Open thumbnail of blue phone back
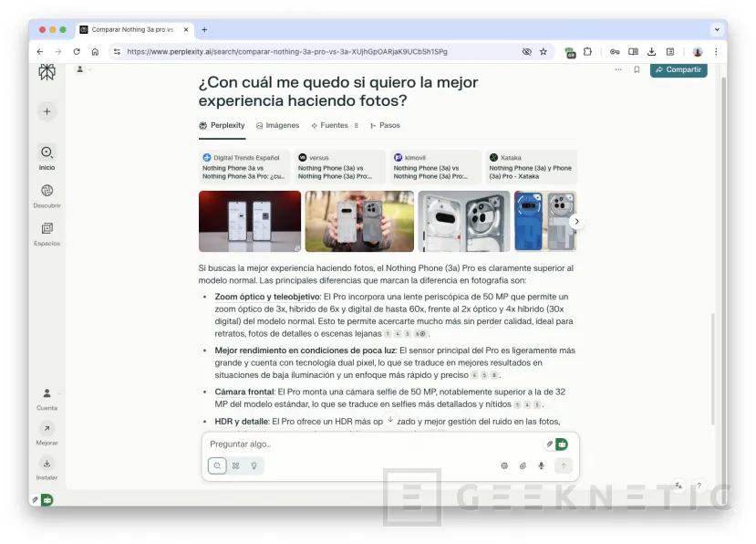The width and height of the screenshot is (756, 544). coord(544,221)
